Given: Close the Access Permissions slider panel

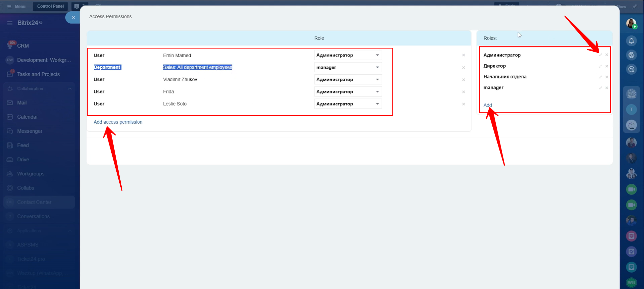Looking at the screenshot, I should (x=73, y=17).
